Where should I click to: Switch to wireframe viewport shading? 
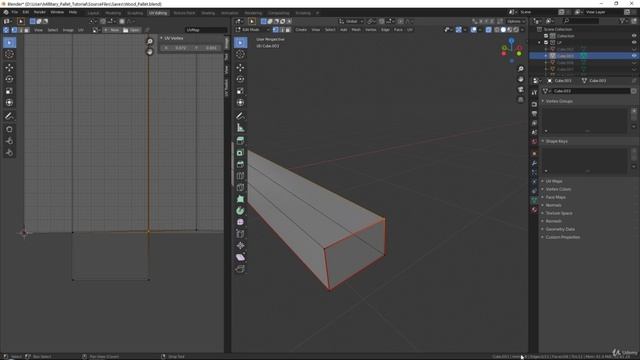(x=497, y=30)
